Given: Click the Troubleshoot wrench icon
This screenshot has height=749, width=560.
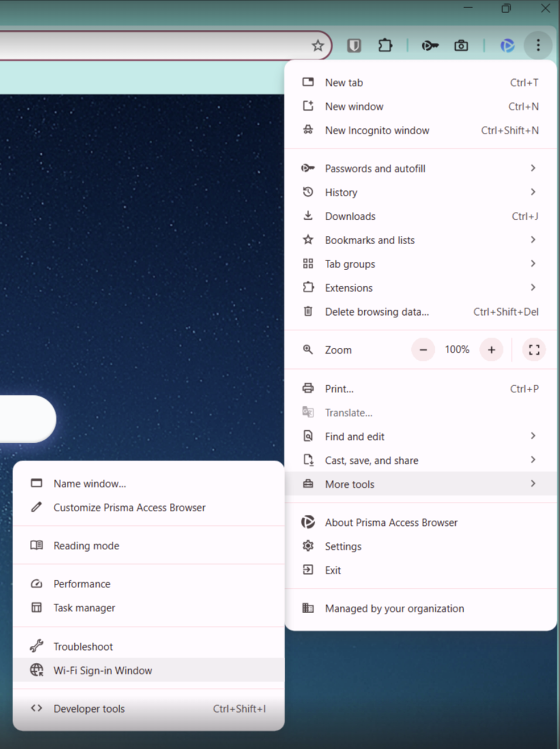Looking at the screenshot, I should click(36, 646).
